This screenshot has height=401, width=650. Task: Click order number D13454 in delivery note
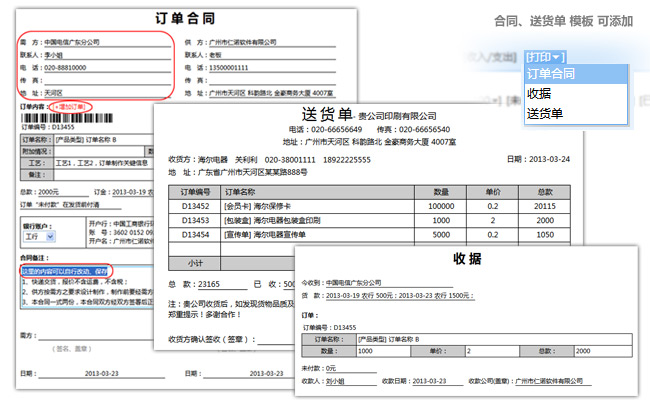pyautogui.click(x=195, y=235)
